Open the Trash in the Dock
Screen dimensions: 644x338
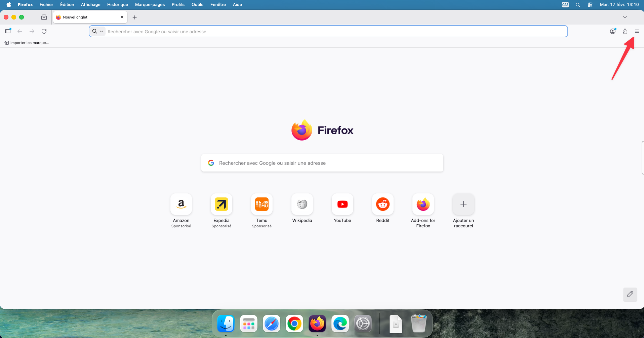point(419,324)
